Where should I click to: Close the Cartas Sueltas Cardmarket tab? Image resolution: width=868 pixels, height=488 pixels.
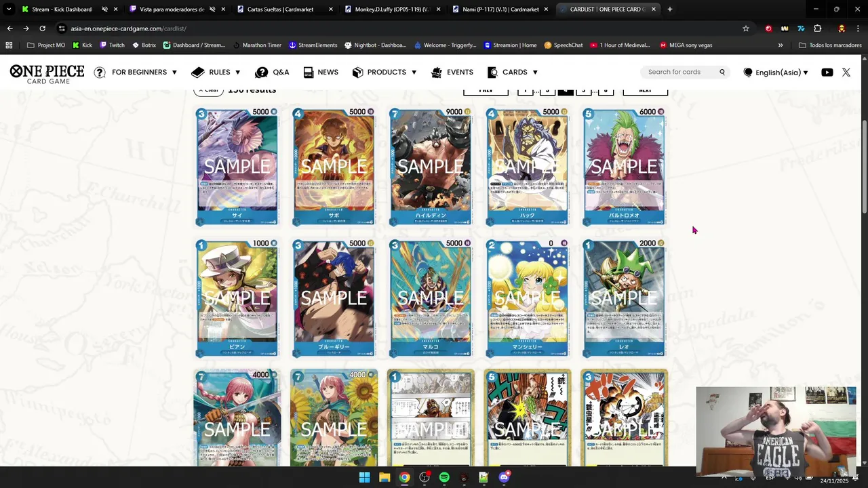point(330,9)
